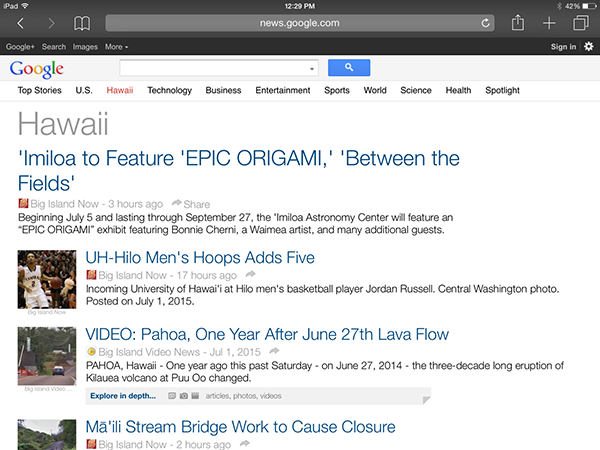600x450 pixels.
Task: Click Big Island Video News source name
Action: coord(149,352)
